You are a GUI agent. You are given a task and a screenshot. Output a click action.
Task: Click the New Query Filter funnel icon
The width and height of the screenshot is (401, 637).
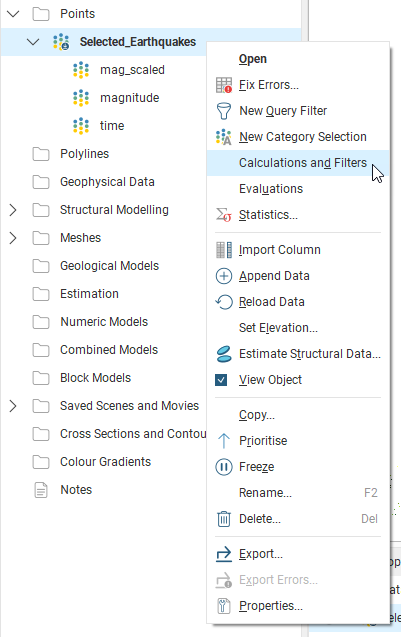pyautogui.click(x=224, y=111)
